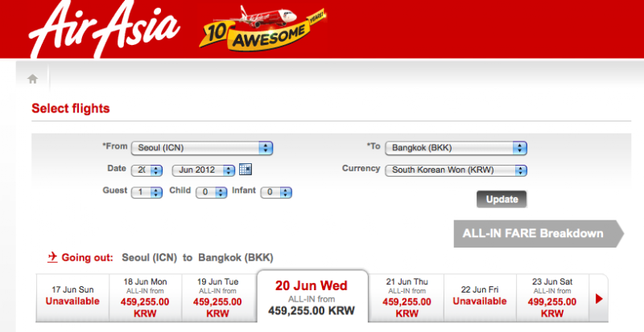Click the Select flights heading

[x=71, y=109]
